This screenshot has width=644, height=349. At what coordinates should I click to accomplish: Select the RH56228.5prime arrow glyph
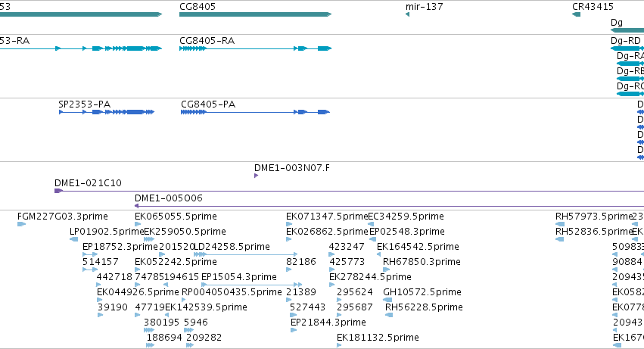tap(389, 315)
